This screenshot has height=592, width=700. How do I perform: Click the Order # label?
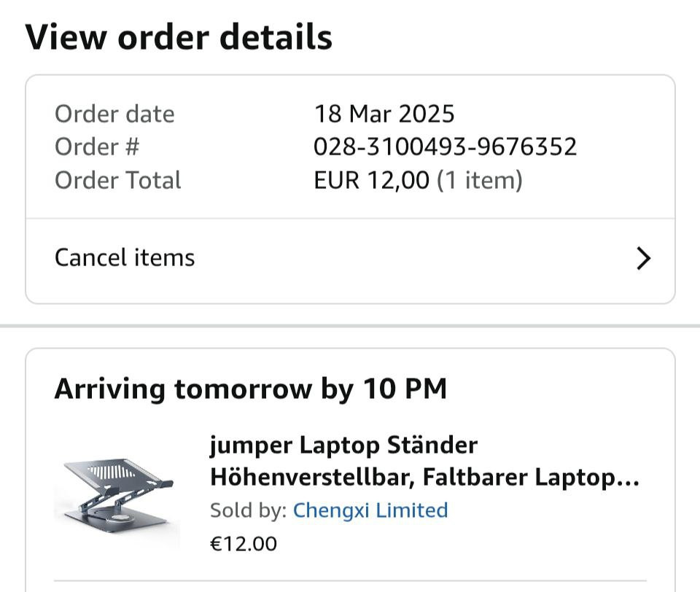(97, 147)
